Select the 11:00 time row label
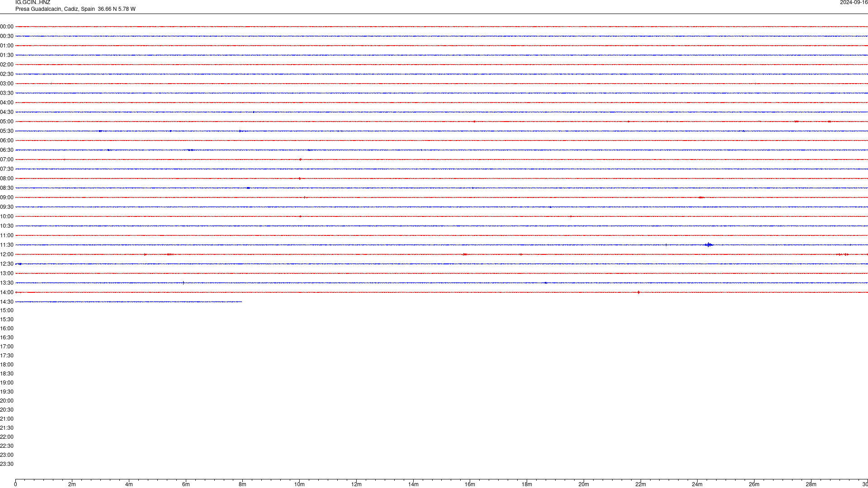 7,235
